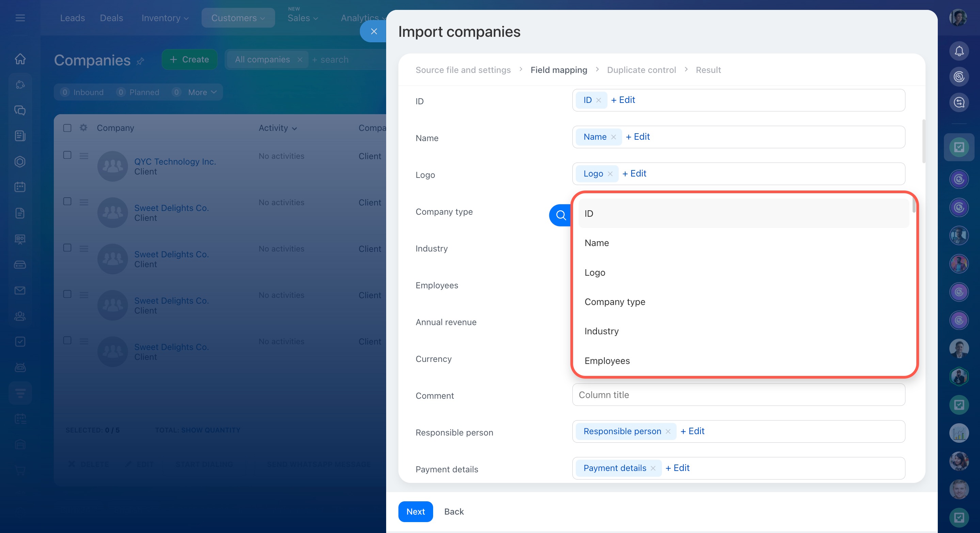Screen dimensions: 980x533
Task: Click the pin icon next to Companies
Action: click(x=140, y=61)
